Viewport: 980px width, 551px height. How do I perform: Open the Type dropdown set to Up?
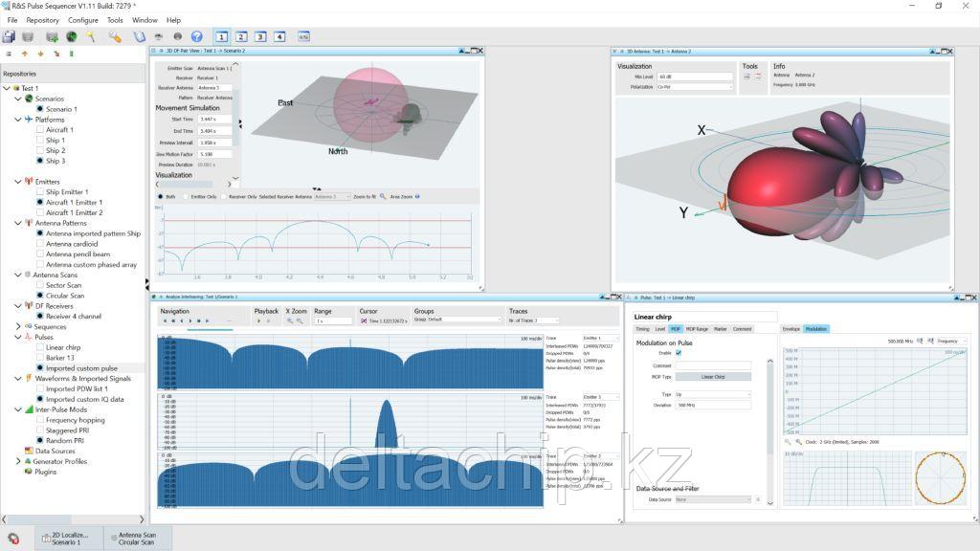(x=712, y=394)
